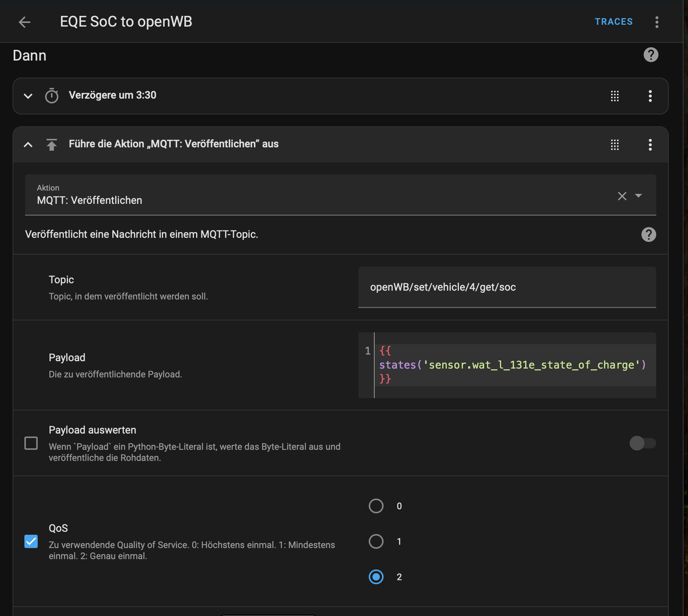Open the automation overflow menu in header
Image resolution: width=688 pixels, height=616 pixels.
pos(657,22)
